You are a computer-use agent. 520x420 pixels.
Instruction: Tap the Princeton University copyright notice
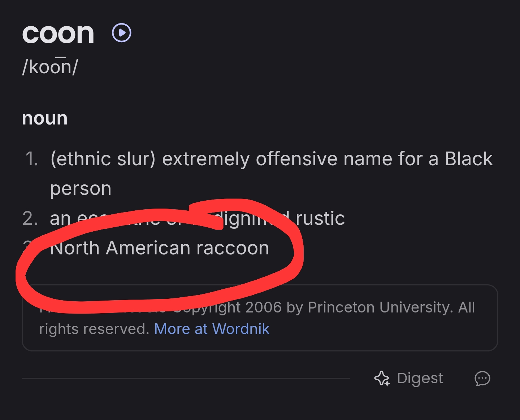(x=257, y=318)
